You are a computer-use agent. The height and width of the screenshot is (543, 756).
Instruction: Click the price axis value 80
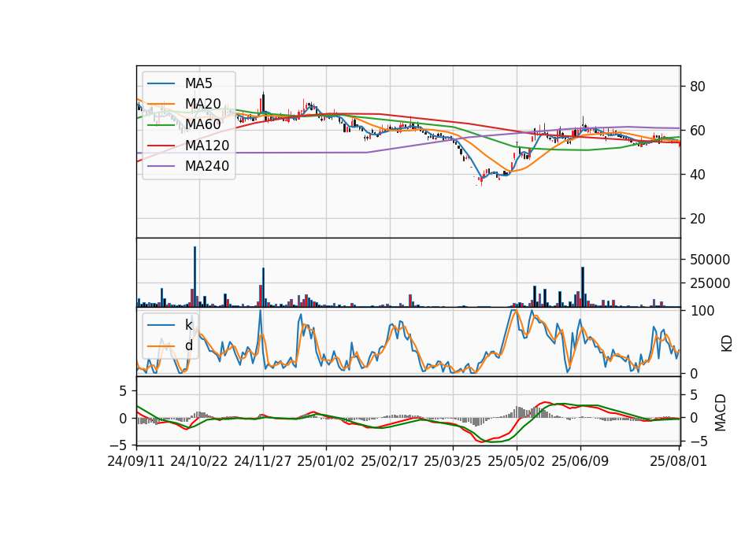[x=698, y=87]
